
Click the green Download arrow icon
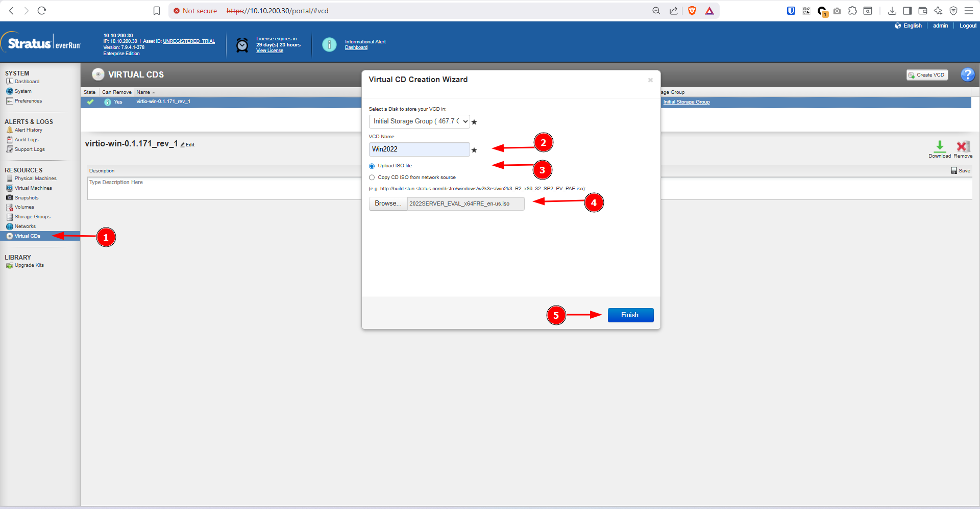(939, 146)
